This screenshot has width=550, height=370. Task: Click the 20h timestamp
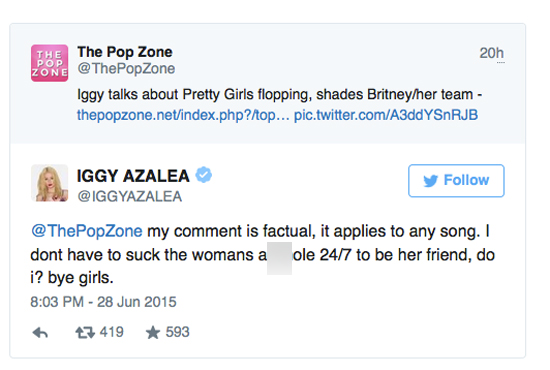492,53
